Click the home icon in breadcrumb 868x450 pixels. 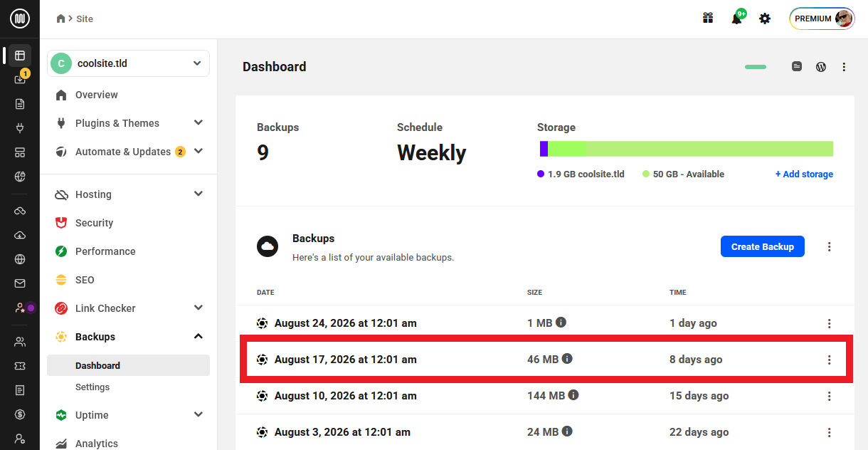[61, 19]
